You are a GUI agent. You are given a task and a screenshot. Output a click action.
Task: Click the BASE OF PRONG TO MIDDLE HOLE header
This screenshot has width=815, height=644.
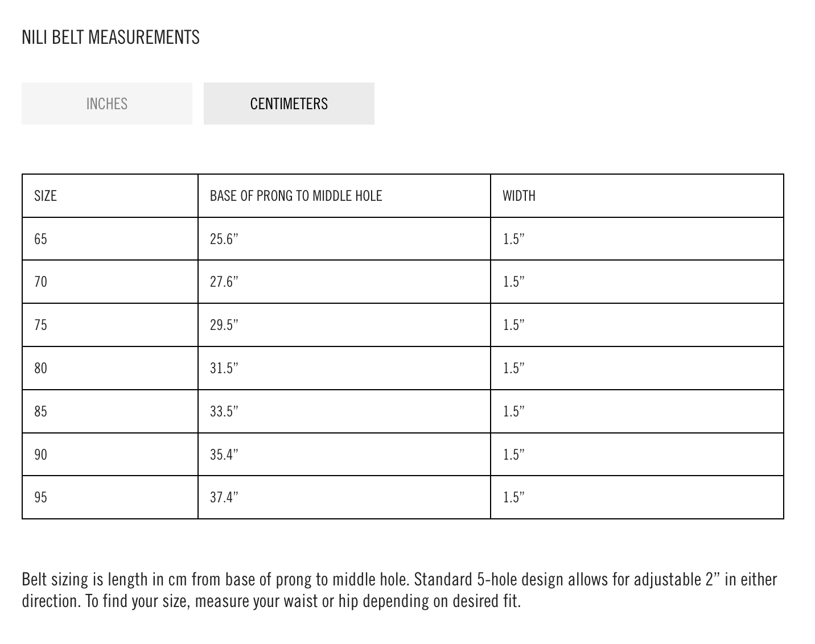coord(296,196)
